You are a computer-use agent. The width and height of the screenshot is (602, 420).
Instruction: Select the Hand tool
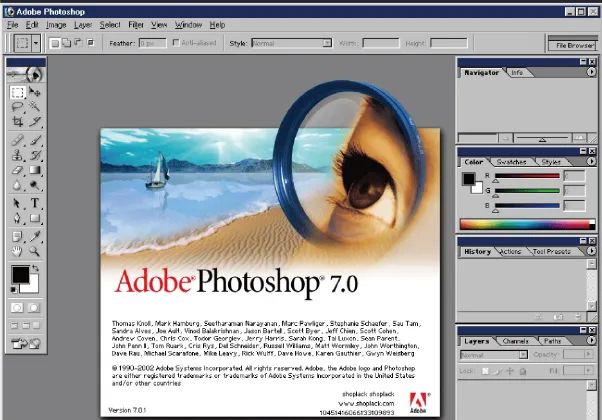pos(17,251)
